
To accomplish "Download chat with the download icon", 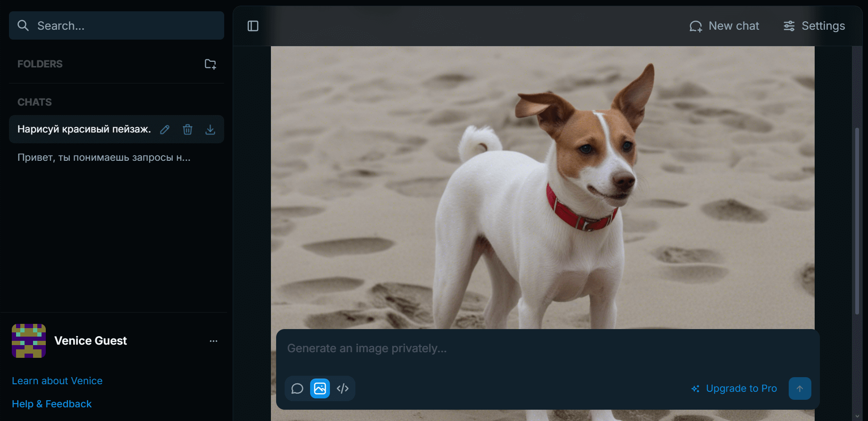I will (211, 130).
